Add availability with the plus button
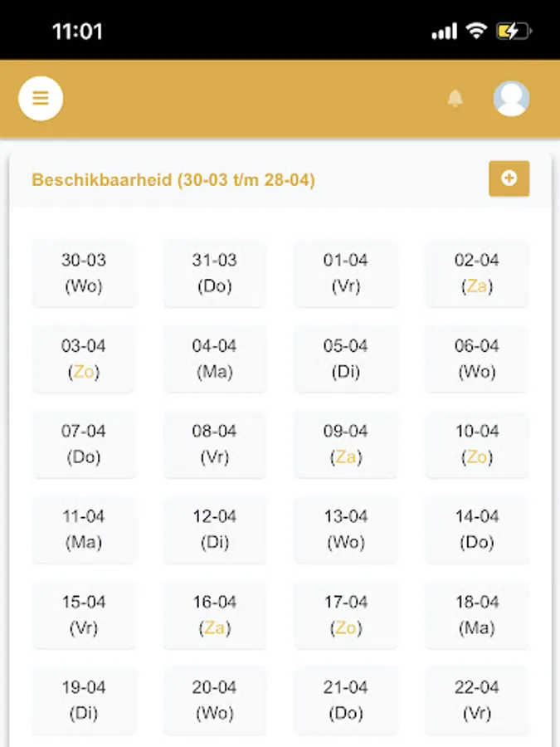The image size is (560, 747). tap(509, 178)
